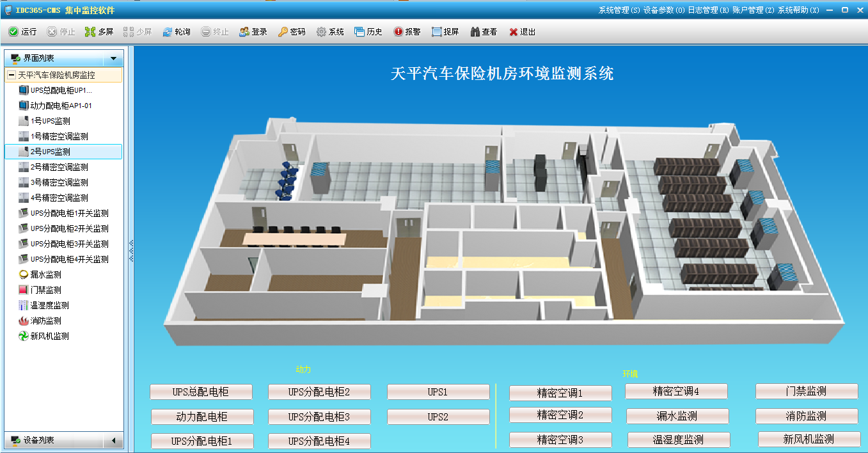Open 3号精密空调监测 in the tree
This screenshot has height=453, width=868.
pyautogui.click(x=59, y=182)
